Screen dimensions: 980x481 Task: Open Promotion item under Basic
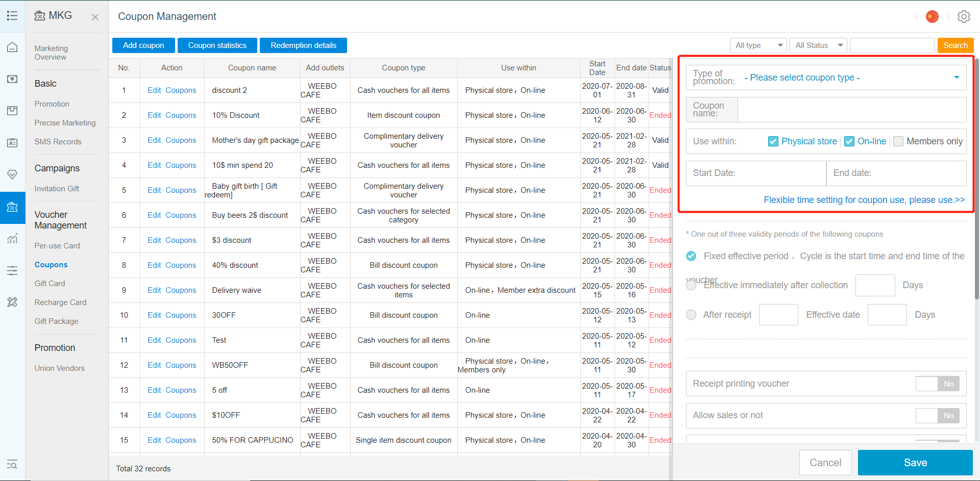coord(52,104)
